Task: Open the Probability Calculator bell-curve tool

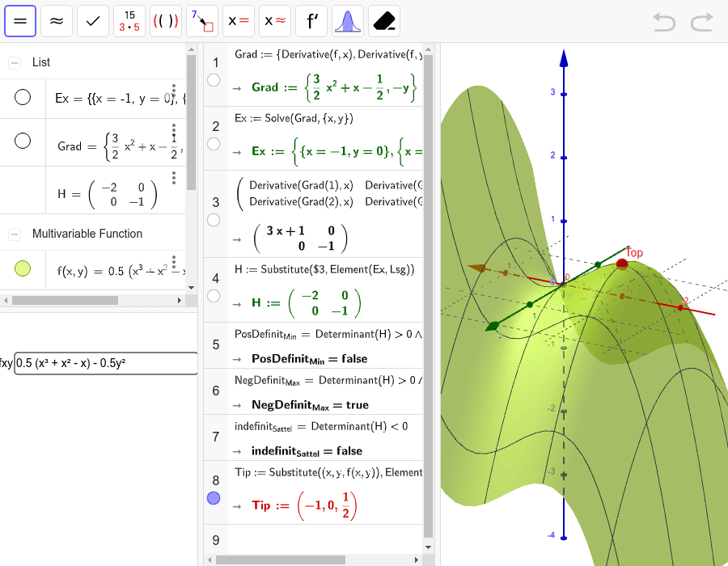Action: (348, 21)
